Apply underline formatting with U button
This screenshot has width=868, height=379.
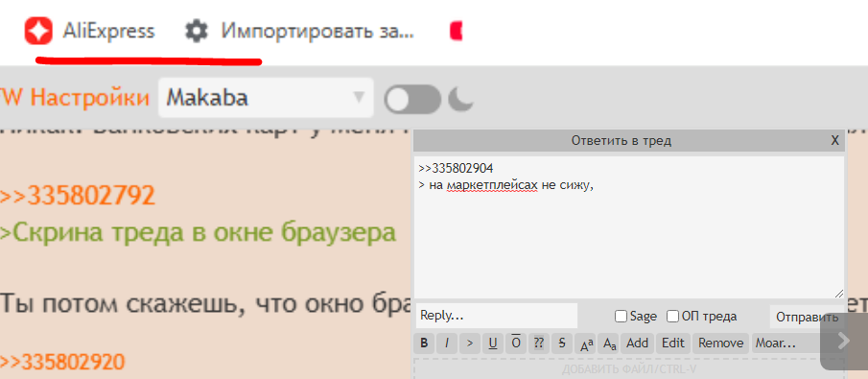492,343
